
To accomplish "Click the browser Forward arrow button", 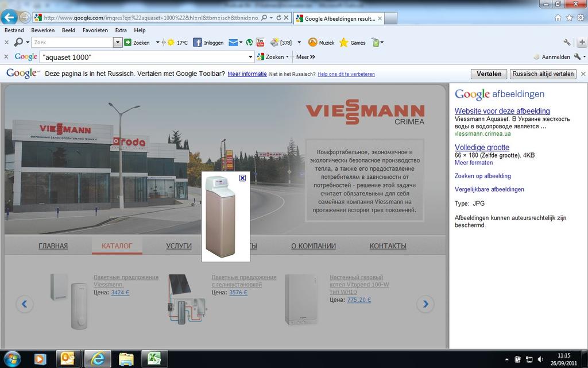I will point(25,17).
